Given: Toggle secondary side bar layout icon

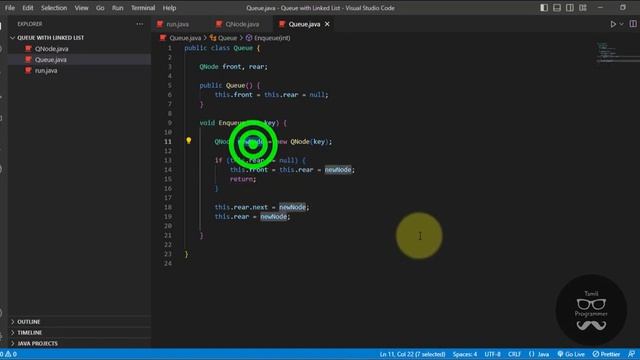Looking at the screenshot, I should (x=570, y=8).
